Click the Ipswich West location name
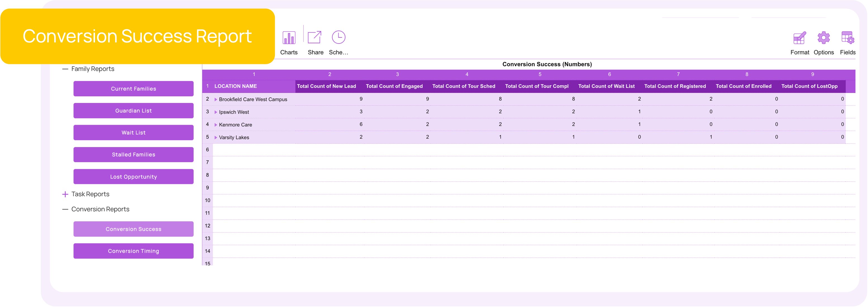Viewport: 868px width, 307px height. point(234,112)
